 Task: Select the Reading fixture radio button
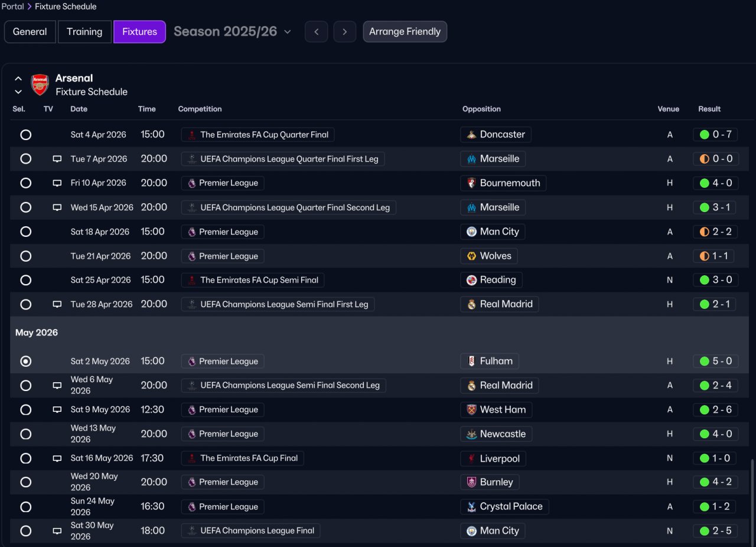[25, 280]
